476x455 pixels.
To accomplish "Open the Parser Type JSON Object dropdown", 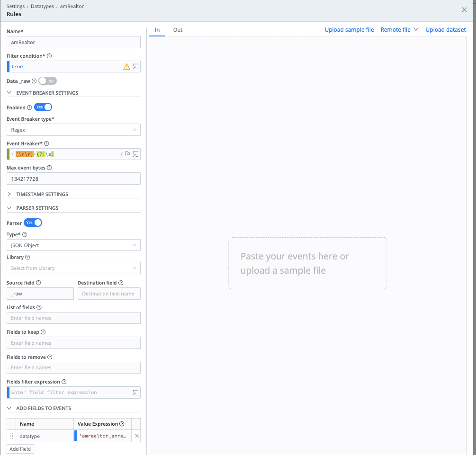I will (x=73, y=245).
